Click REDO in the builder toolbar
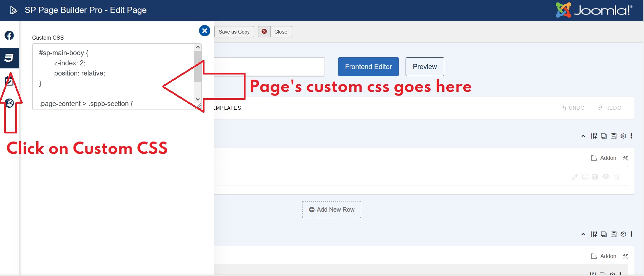This screenshot has height=276, width=644. [x=610, y=108]
